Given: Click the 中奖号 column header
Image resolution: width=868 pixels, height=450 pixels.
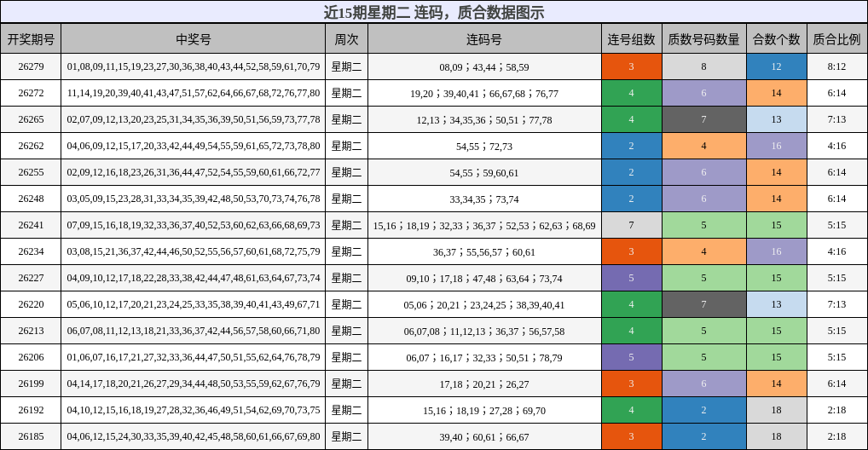Looking at the screenshot, I should tap(194, 38).
